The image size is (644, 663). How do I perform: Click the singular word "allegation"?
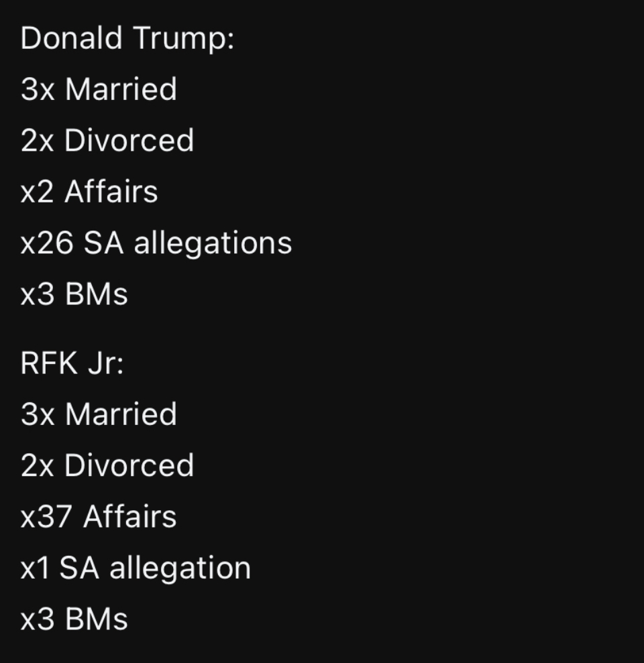tap(180, 568)
